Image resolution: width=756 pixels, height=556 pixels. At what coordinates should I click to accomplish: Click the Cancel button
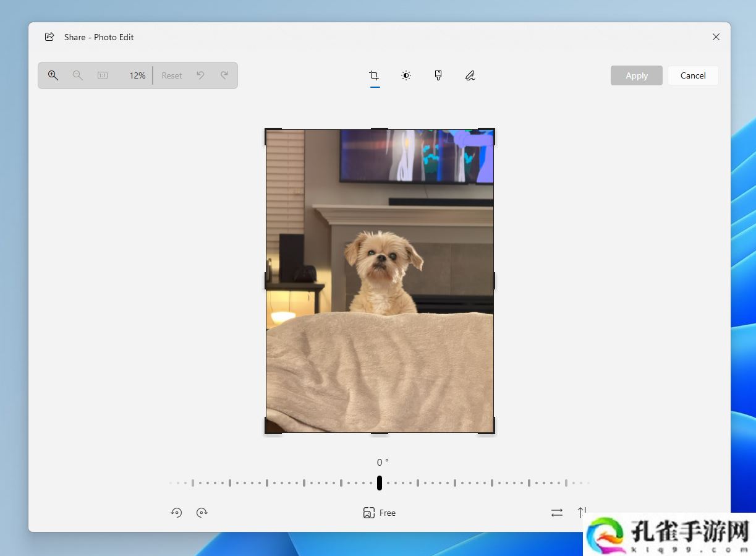click(693, 75)
